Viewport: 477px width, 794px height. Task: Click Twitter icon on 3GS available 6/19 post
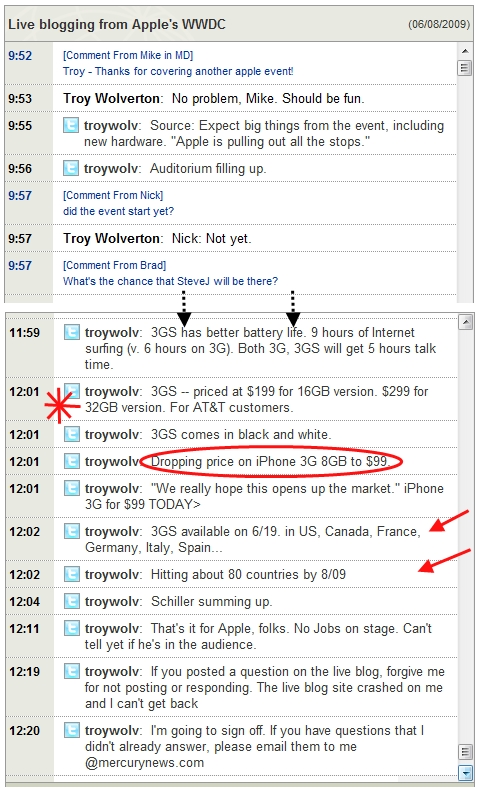(x=72, y=531)
